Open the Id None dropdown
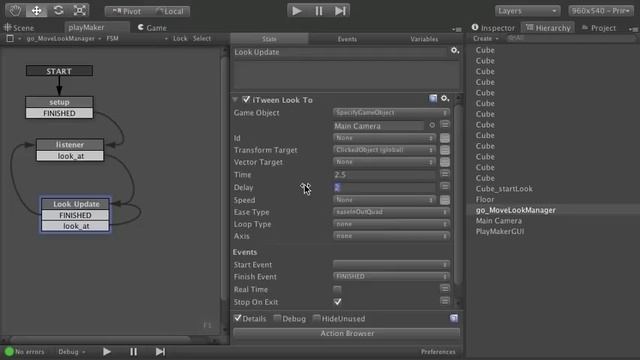 point(384,138)
